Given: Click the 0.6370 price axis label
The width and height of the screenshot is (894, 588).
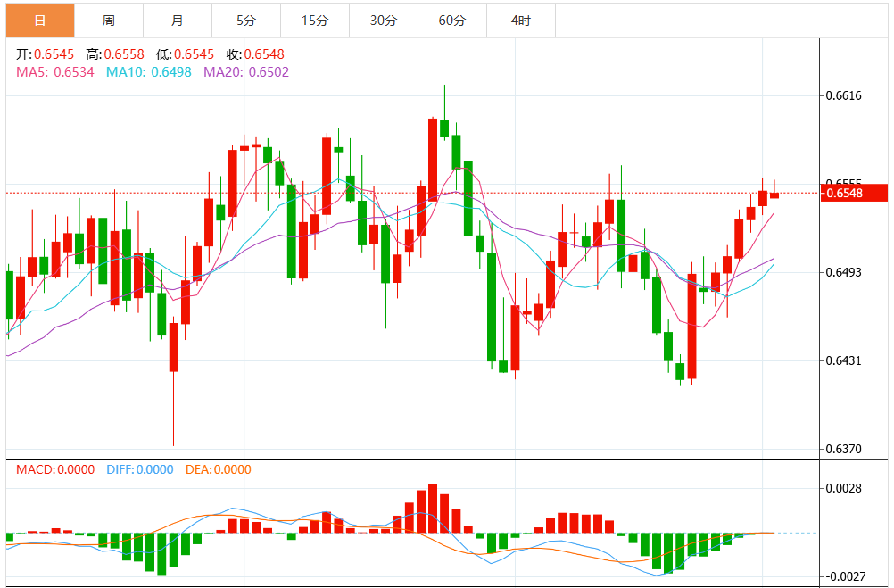Looking at the screenshot, I should tap(844, 449).
